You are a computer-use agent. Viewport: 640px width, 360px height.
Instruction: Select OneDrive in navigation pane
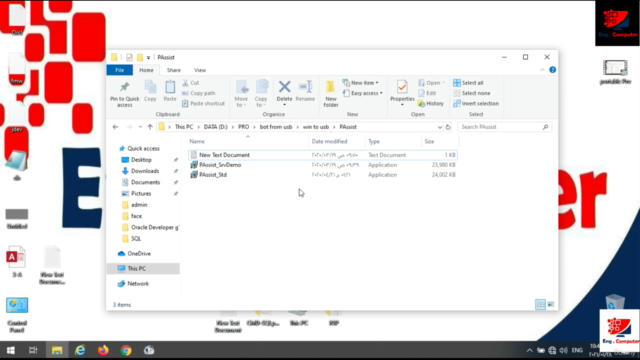click(x=139, y=253)
